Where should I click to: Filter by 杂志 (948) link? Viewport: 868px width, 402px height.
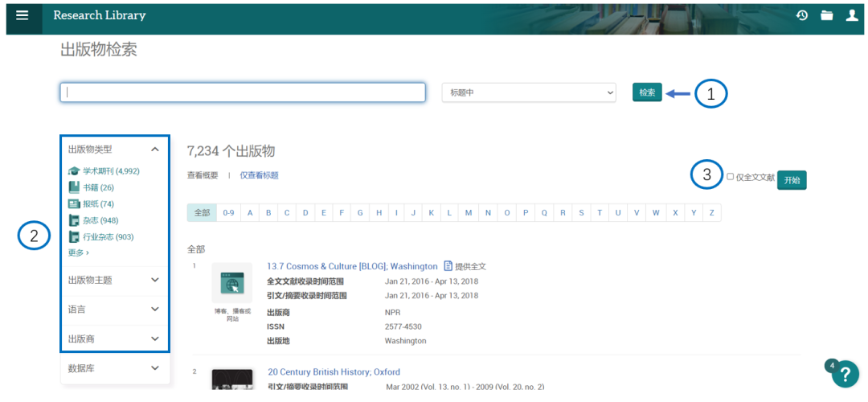100,220
